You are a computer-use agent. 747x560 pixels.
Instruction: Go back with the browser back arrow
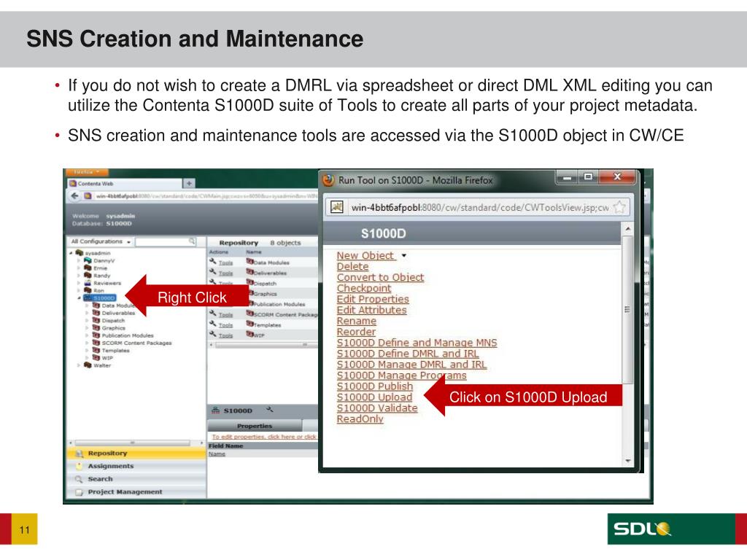coord(75,195)
